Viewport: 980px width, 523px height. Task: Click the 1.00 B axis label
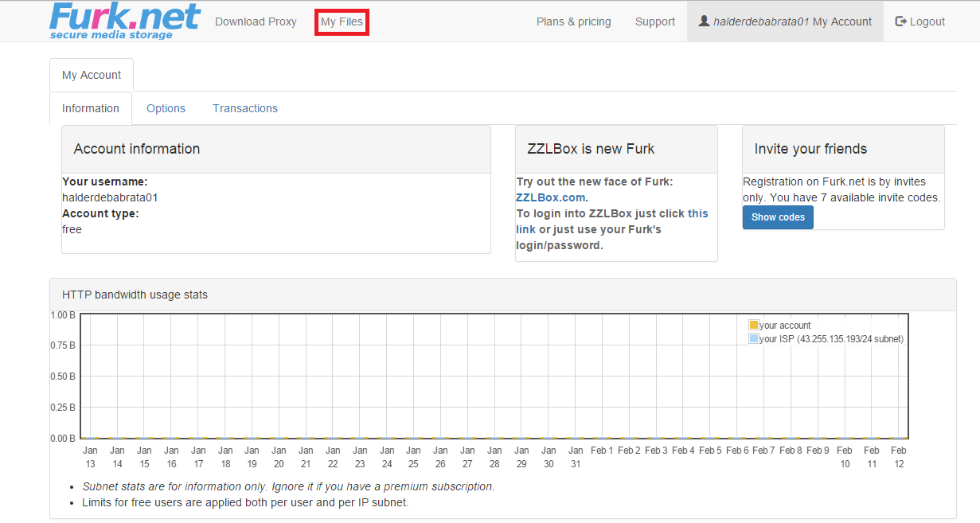pos(63,314)
